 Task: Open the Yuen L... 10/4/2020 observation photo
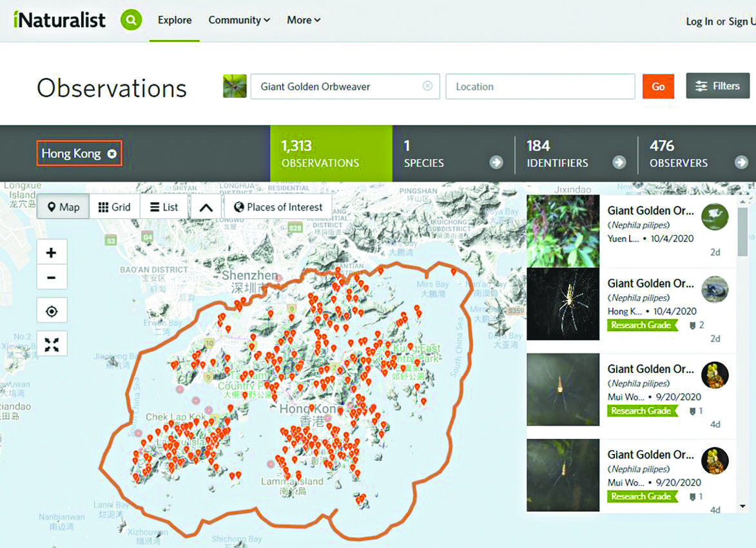tap(563, 231)
